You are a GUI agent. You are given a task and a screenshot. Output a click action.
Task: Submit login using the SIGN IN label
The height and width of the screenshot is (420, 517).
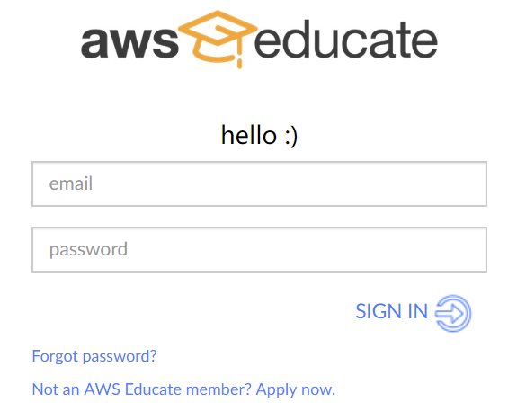[x=392, y=311]
